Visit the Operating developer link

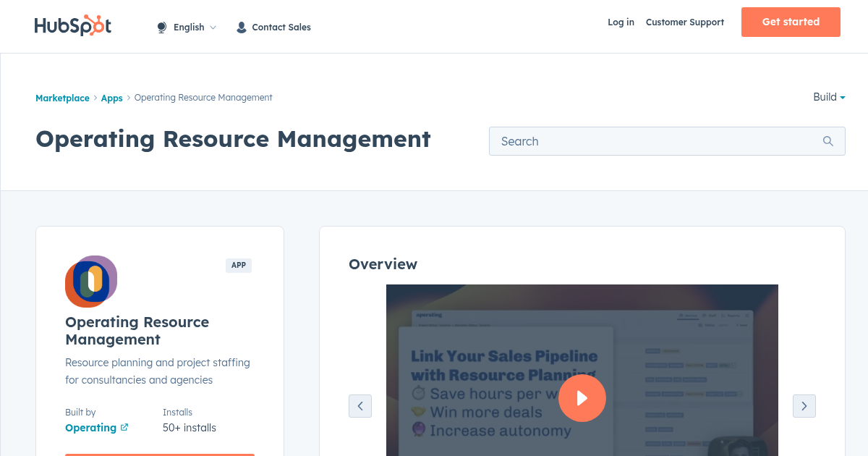(x=89, y=428)
